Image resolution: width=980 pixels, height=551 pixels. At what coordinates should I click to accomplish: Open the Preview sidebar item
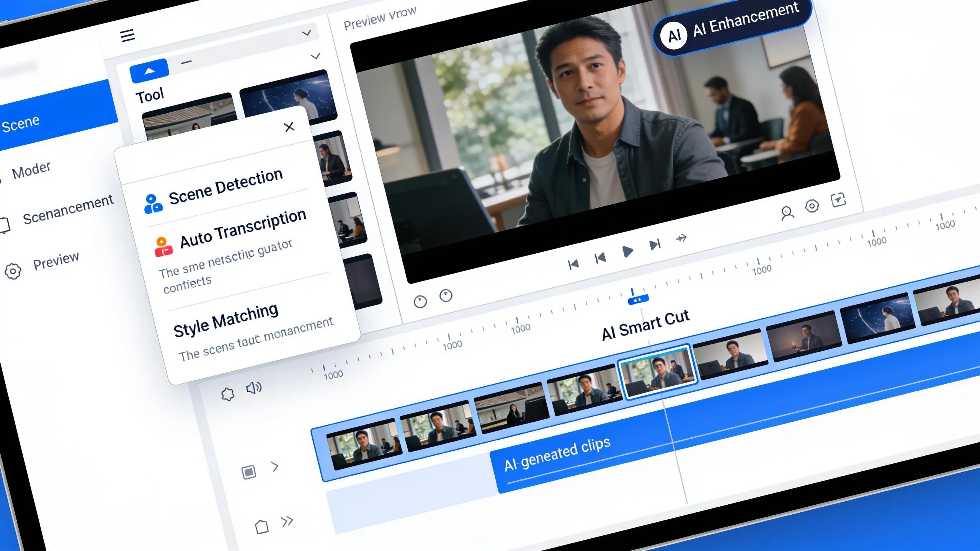point(56,261)
